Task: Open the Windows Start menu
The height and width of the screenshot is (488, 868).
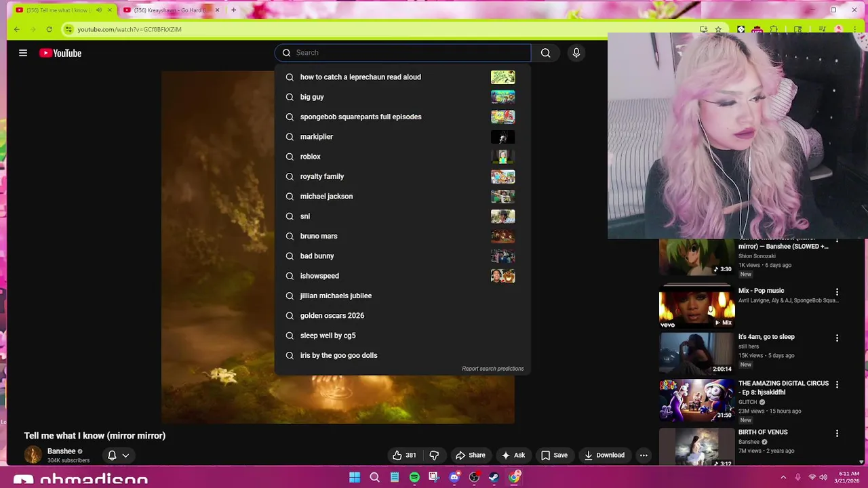Action: [355, 477]
